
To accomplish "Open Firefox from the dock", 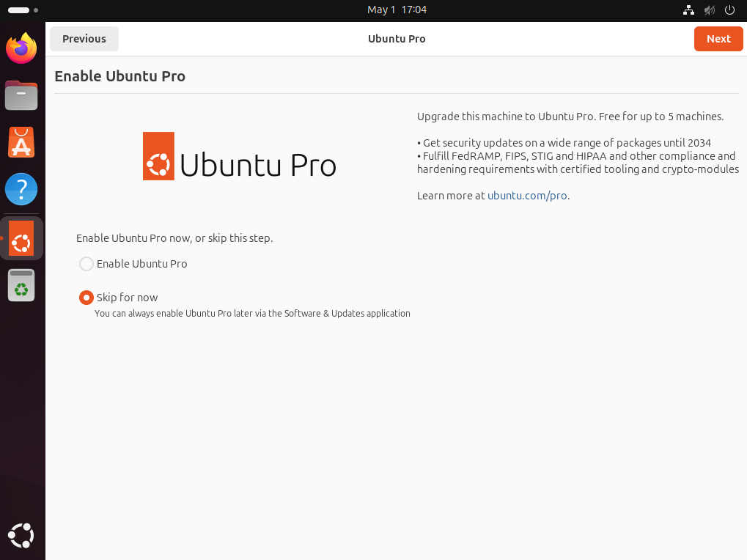I will coord(21,49).
